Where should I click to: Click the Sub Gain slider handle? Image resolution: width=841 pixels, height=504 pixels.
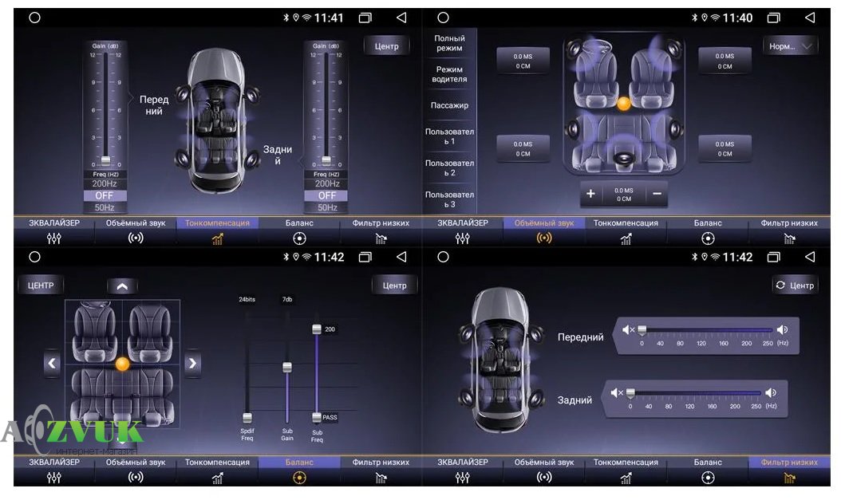point(287,368)
